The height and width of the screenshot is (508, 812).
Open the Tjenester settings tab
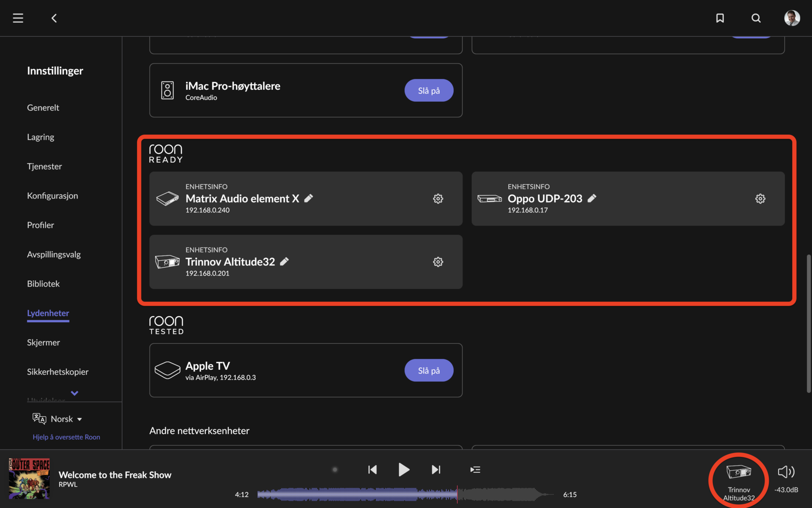point(44,167)
